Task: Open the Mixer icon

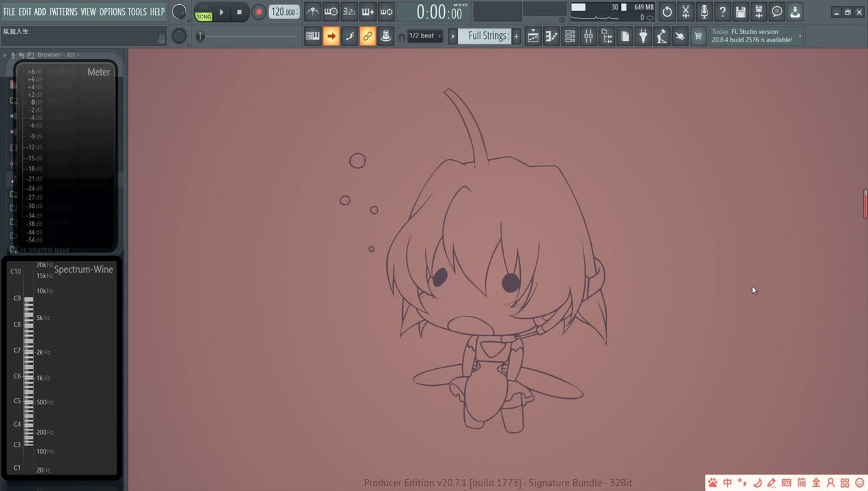Action: [x=588, y=36]
